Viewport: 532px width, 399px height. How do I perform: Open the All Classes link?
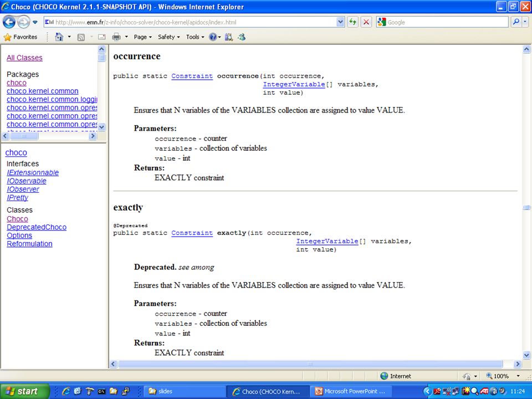coord(24,58)
